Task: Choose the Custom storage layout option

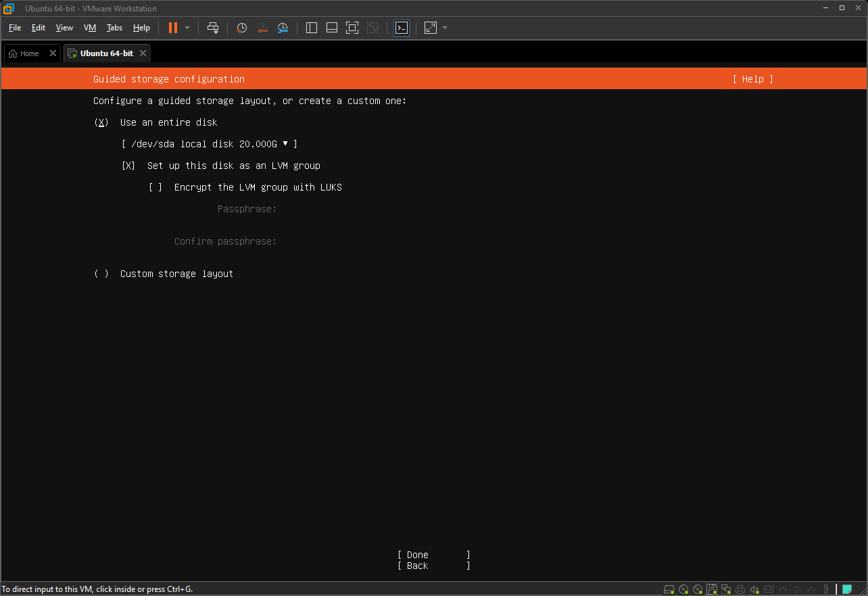Action: point(101,274)
